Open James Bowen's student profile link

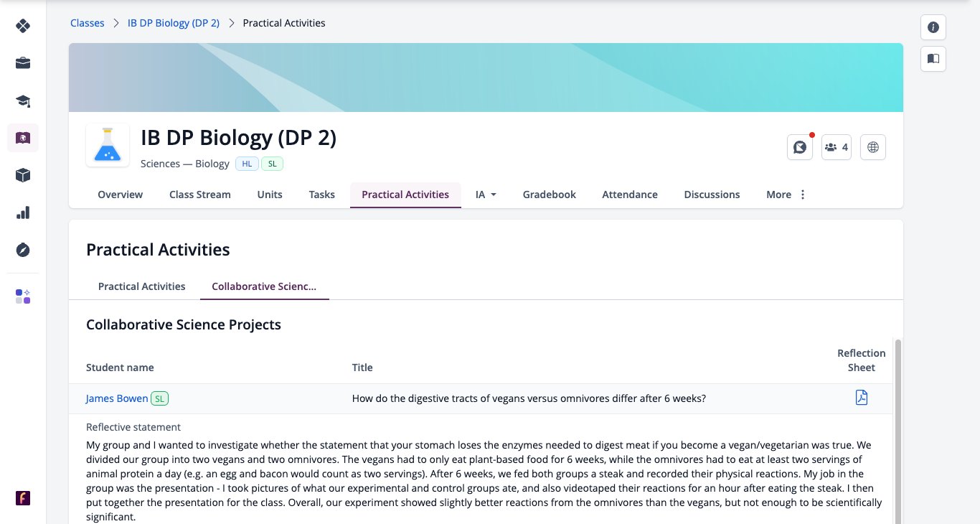(117, 398)
